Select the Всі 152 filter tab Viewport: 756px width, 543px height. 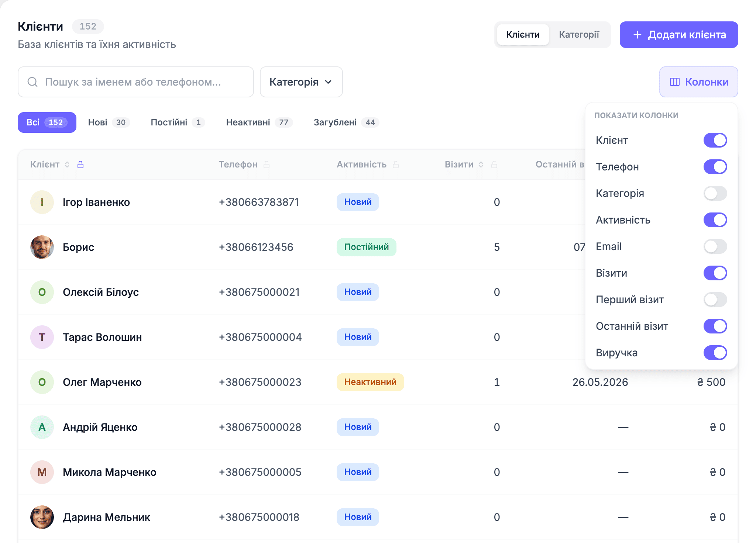[x=47, y=122]
